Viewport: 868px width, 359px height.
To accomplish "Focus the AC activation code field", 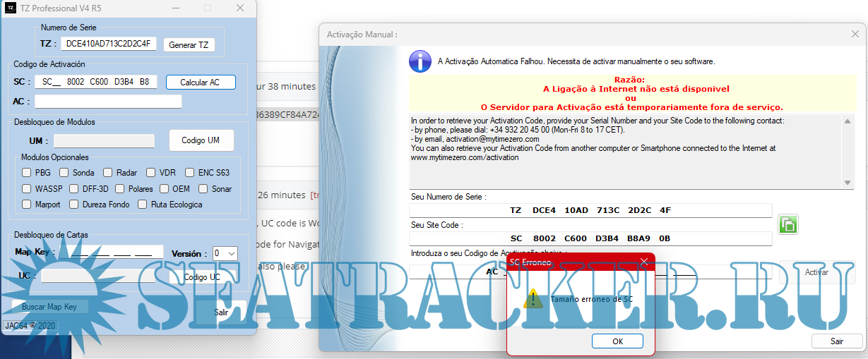I will pos(108,102).
